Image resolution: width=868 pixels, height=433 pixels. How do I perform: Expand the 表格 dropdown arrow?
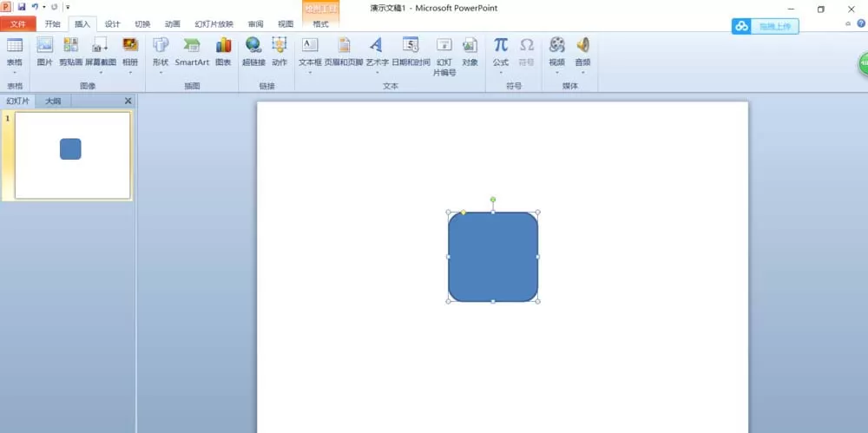[15, 72]
